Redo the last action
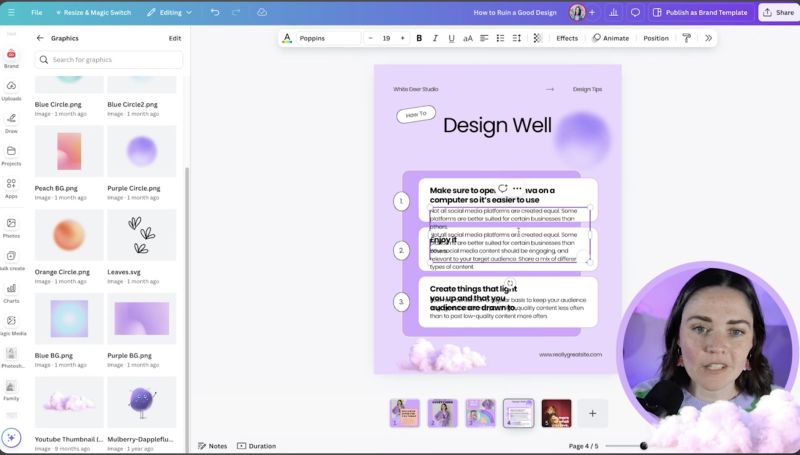The image size is (800, 455). (x=236, y=12)
